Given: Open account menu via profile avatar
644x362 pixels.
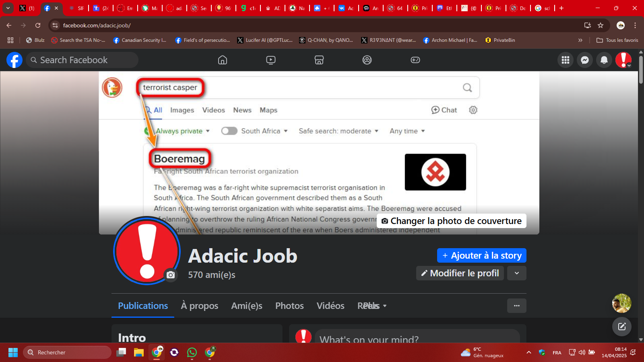Looking at the screenshot, I should point(623,60).
